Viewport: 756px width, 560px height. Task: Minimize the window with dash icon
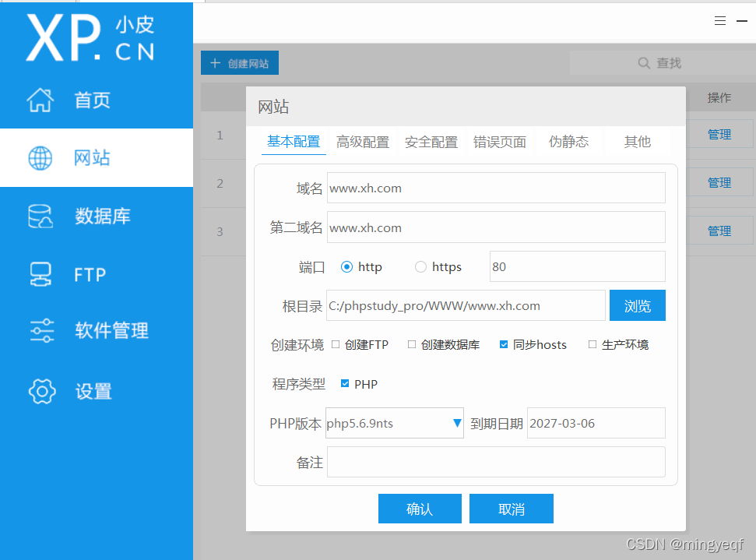click(742, 21)
